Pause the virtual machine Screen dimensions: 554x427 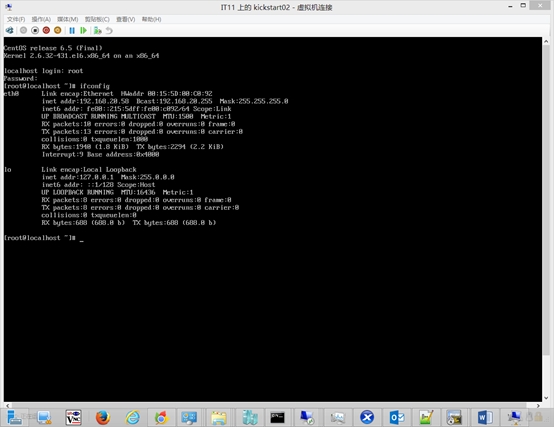pos(72,30)
